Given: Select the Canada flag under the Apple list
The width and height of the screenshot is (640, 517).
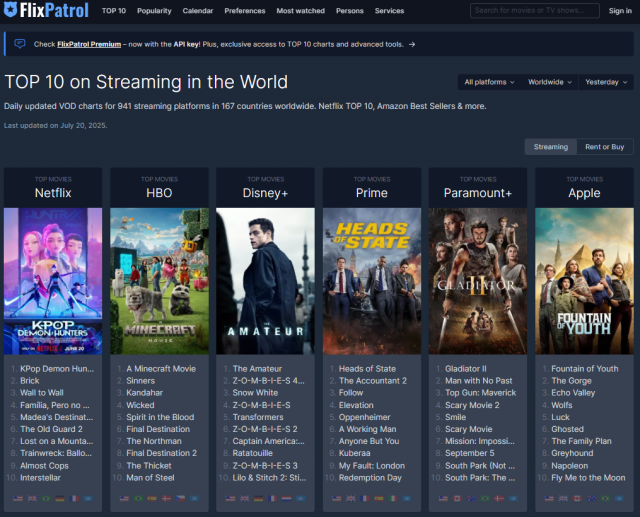Looking at the screenshot, I should pos(577,498).
